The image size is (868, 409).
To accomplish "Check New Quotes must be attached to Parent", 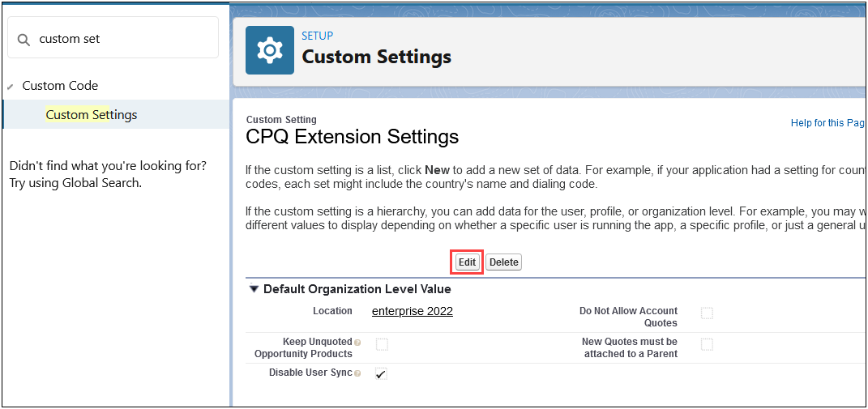I will [707, 344].
